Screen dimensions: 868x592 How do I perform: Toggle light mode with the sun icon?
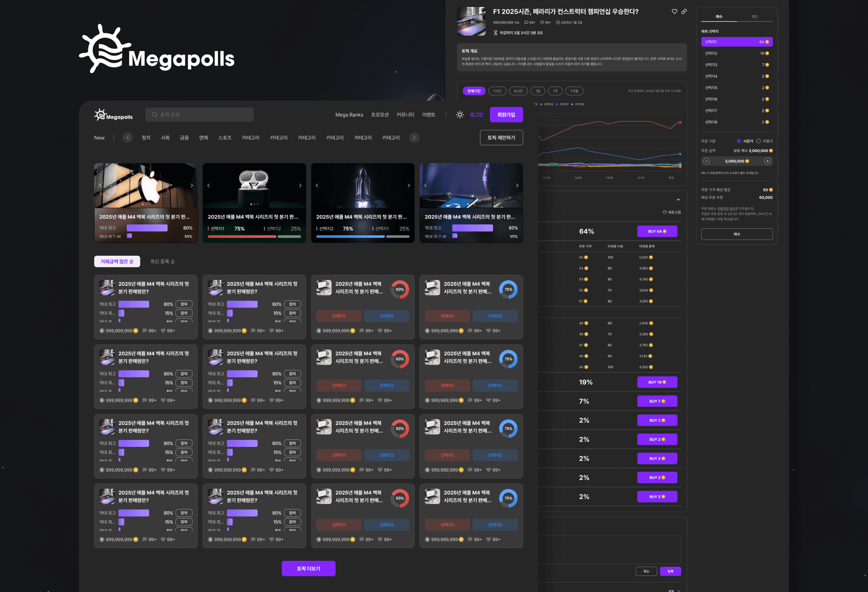[x=460, y=115]
